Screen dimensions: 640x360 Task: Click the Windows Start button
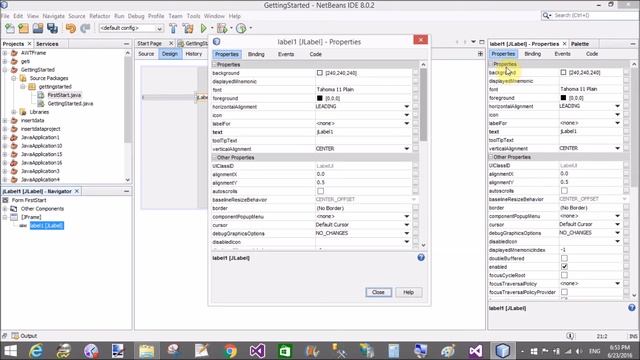(10, 351)
